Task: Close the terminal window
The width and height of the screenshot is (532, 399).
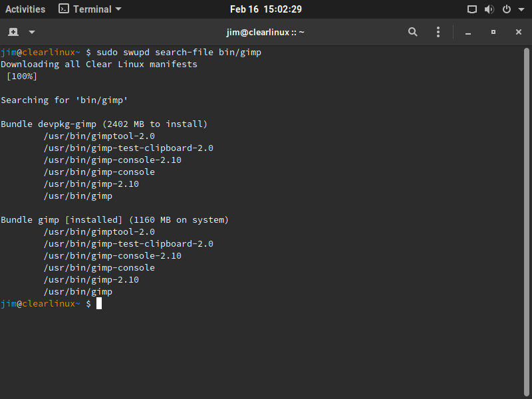Action: point(519,32)
